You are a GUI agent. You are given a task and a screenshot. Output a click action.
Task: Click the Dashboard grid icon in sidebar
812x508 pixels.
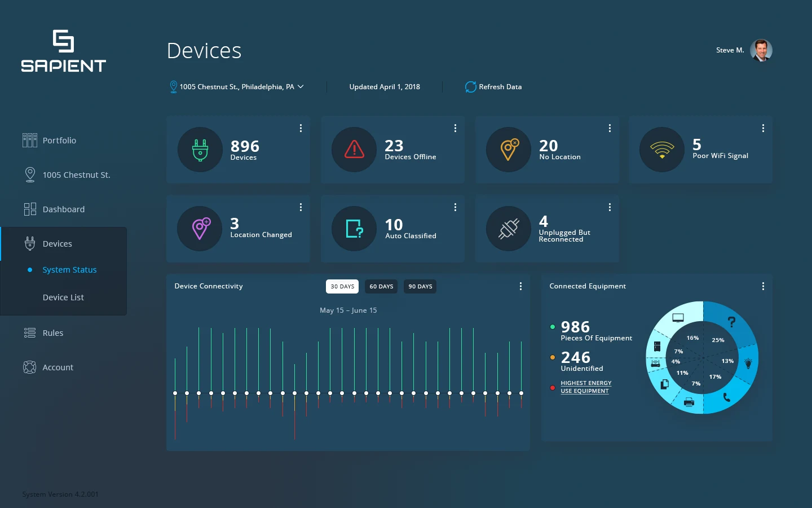coord(30,209)
